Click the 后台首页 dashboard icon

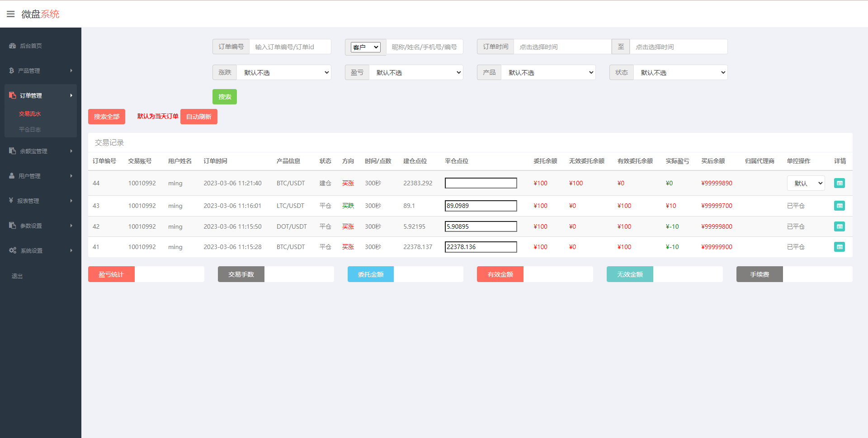pos(12,46)
